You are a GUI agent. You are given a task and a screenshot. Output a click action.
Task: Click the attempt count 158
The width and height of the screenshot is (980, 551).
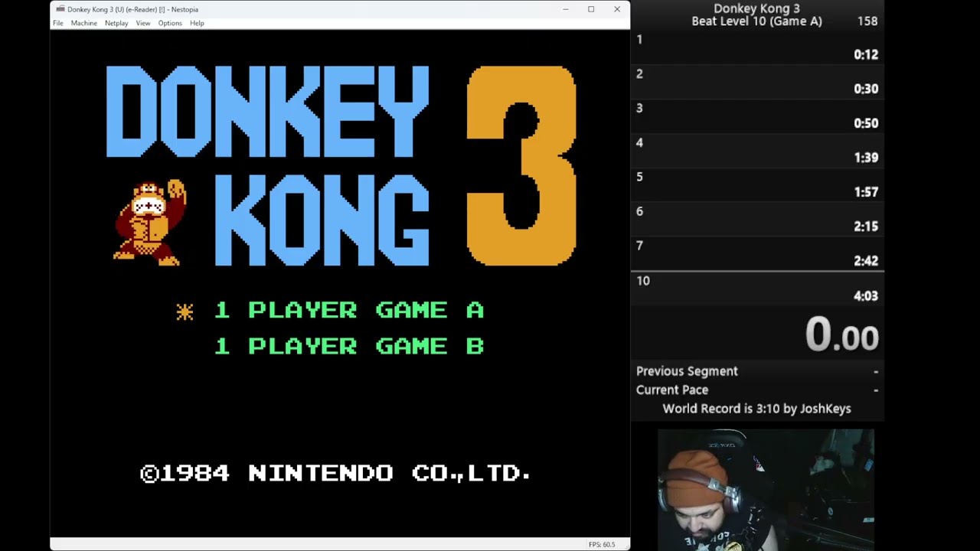click(867, 21)
